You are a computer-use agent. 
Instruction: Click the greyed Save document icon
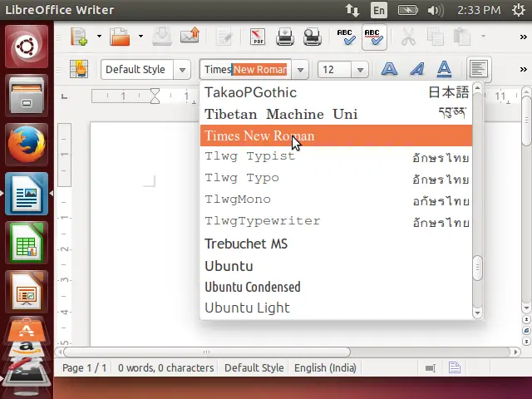pos(162,37)
